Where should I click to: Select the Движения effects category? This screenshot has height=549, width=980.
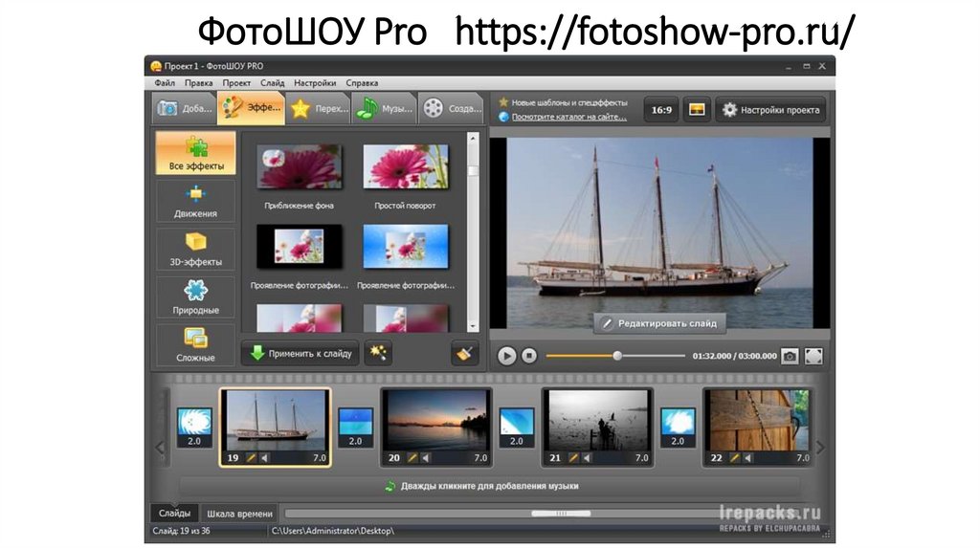click(x=195, y=201)
